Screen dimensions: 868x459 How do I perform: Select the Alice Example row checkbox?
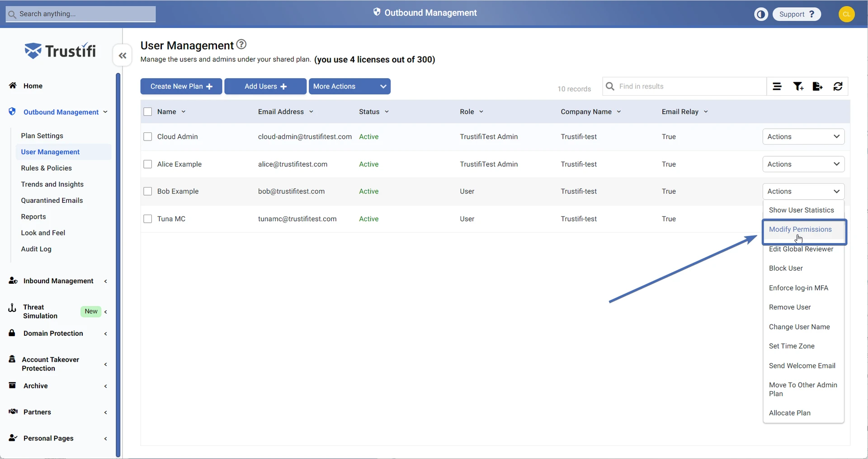coord(147,164)
